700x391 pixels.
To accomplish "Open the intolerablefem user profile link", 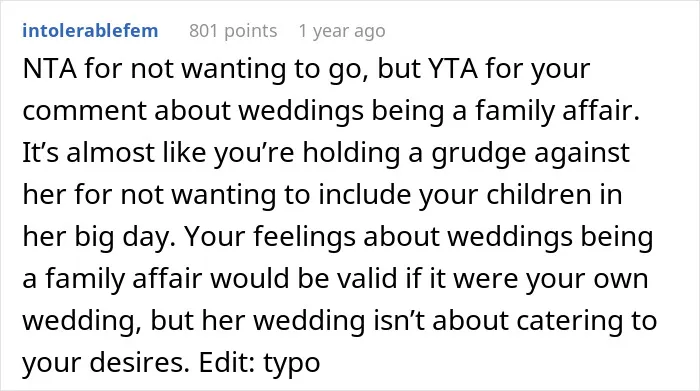I will [90, 31].
